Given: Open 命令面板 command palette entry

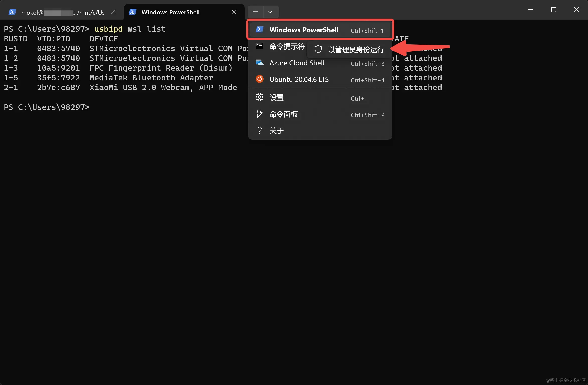Looking at the screenshot, I should (x=283, y=114).
